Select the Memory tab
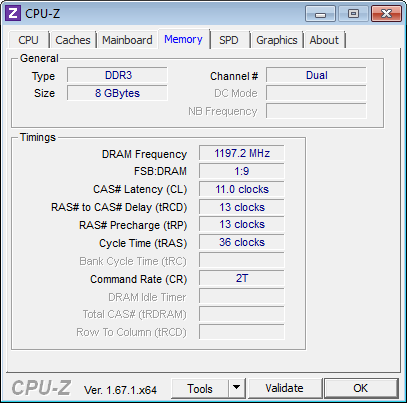This screenshot has width=407, height=403. 183,39
